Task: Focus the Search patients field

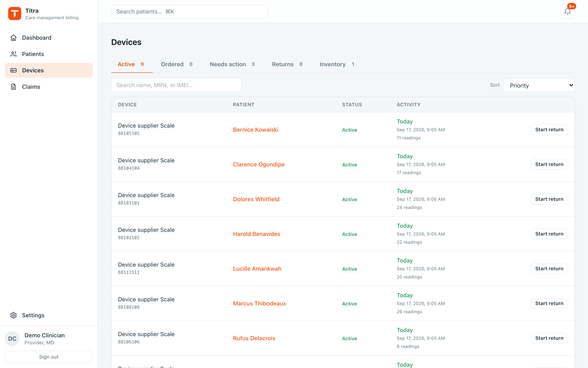Action: pos(189,11)
